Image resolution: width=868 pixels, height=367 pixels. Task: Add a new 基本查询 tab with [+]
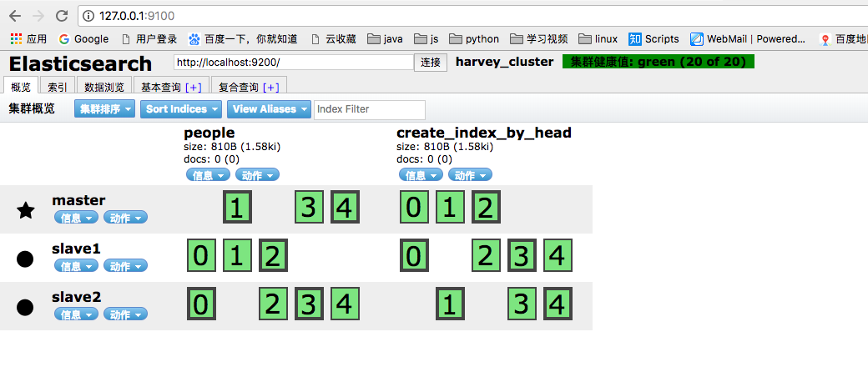point(194,88)
